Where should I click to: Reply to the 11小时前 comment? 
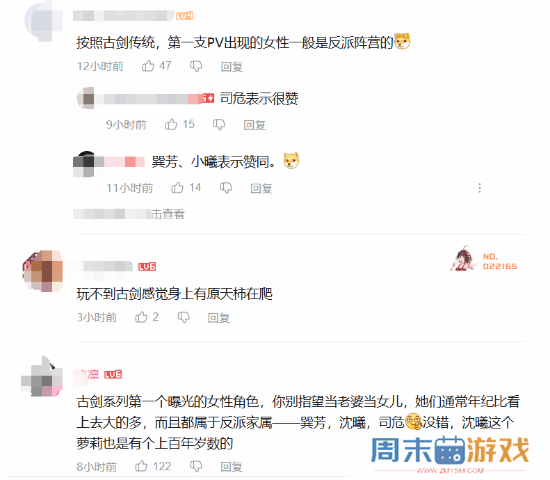(x=261, y=188)
